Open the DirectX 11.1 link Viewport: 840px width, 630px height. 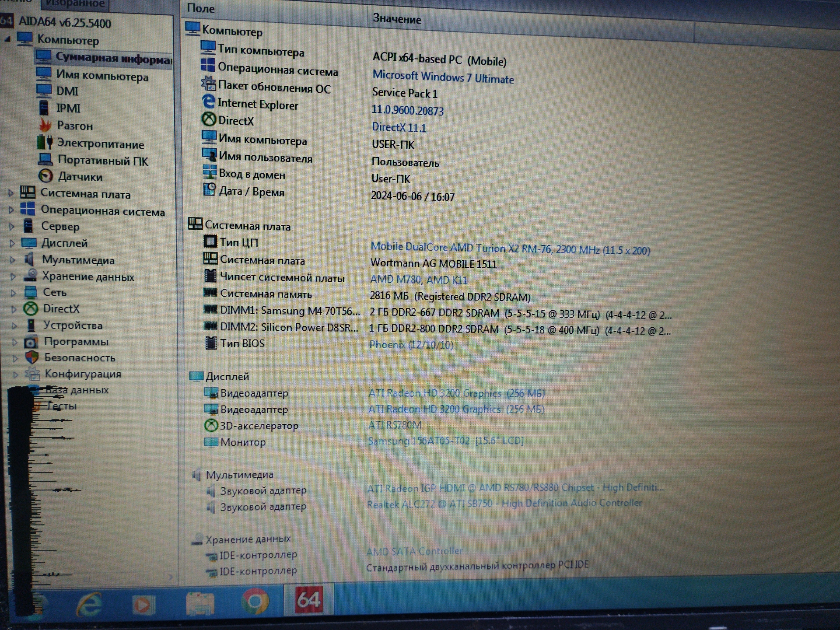click(399, 127)
